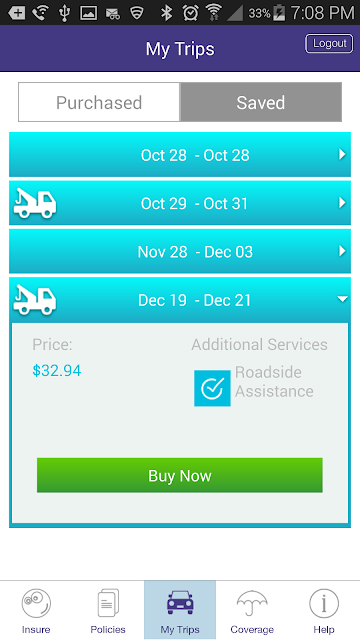This screenshot has height=640, width=360.
Task: Open the Help info icon
Action: click(324, 603)
